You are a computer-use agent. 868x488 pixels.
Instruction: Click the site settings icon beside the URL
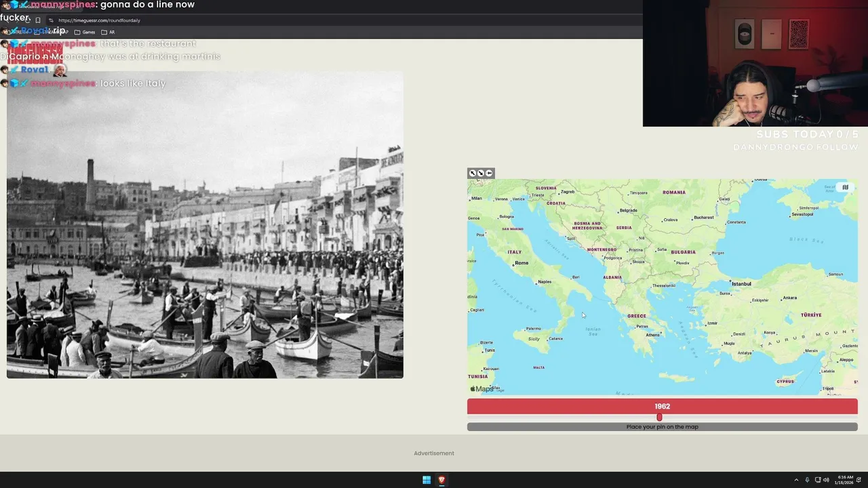pos(51,20)
